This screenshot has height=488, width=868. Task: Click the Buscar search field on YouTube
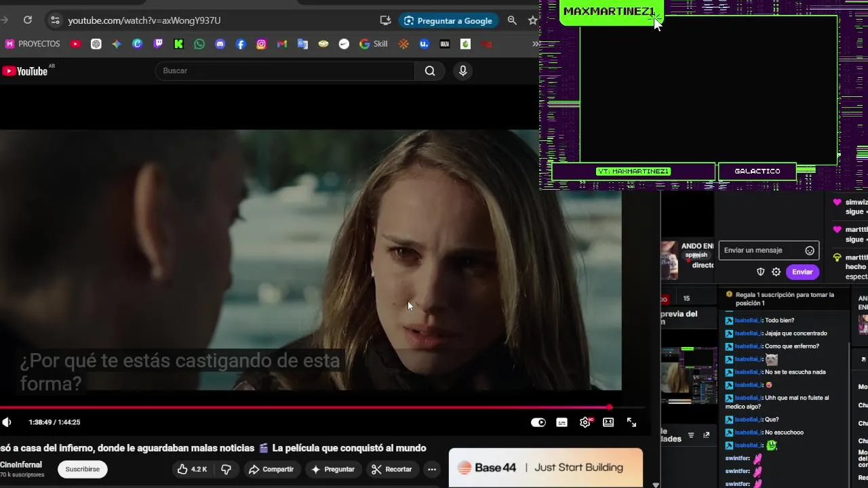click(285, 70)
